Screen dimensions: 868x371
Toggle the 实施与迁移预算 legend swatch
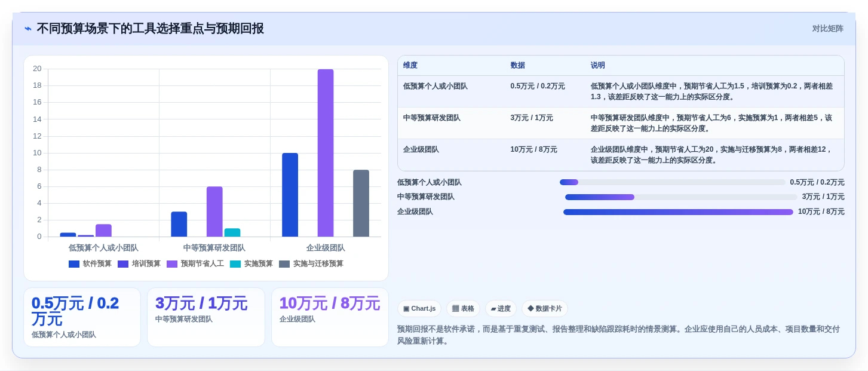(284, 263)
